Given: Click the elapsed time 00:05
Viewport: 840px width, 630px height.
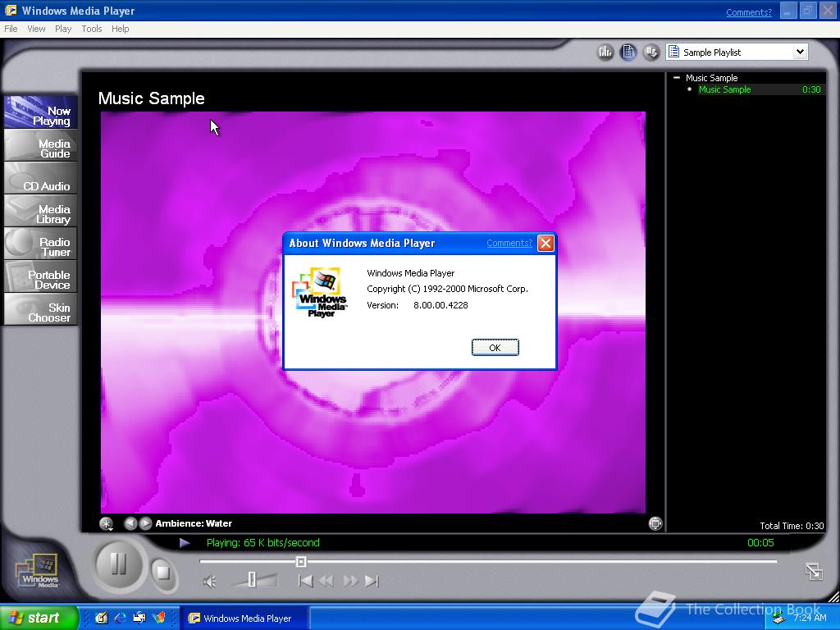Looking at the screenshot, I should 760,543.
